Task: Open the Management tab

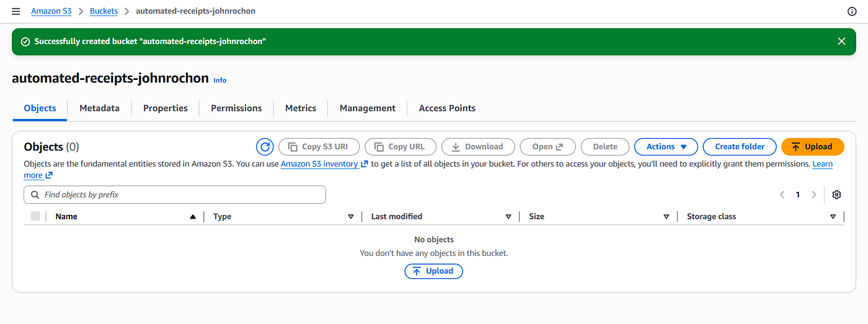Action: tap(368, 108)
